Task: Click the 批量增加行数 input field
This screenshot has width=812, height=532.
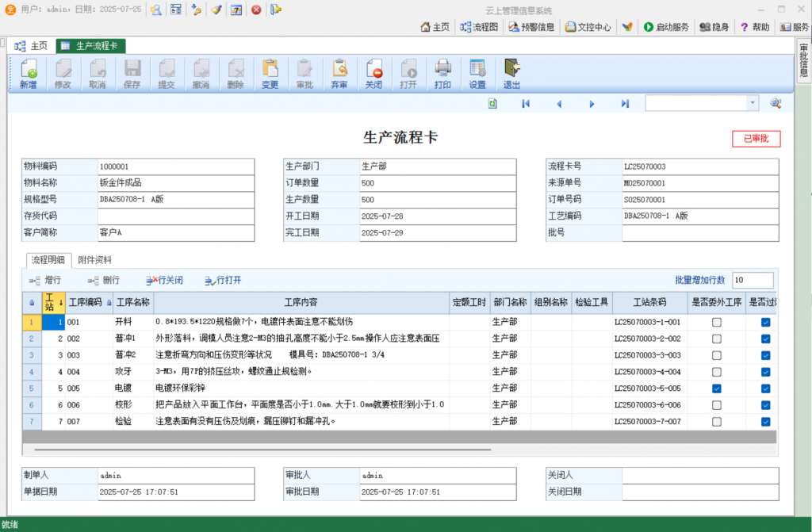Action: (x=753, y=280)
